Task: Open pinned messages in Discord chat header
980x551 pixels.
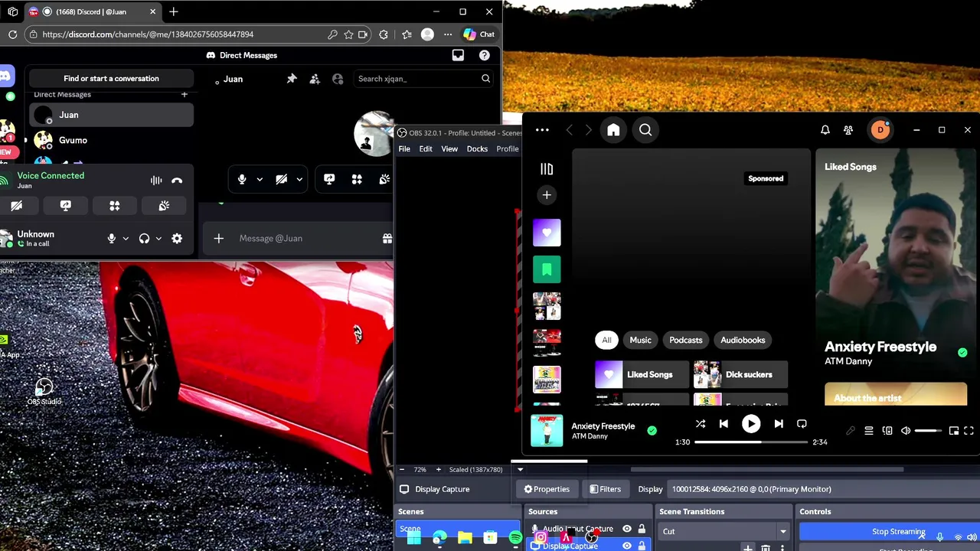Action: click(292, 79)
